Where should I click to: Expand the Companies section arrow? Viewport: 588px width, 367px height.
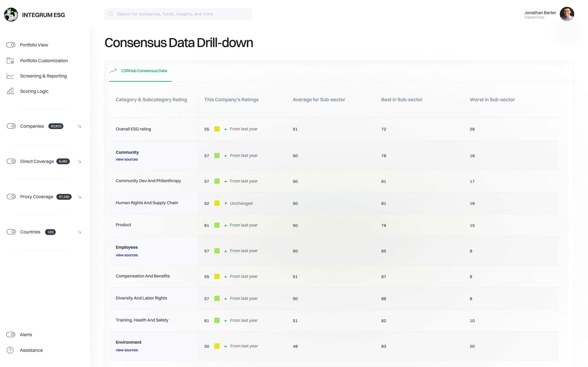[79, 126]
